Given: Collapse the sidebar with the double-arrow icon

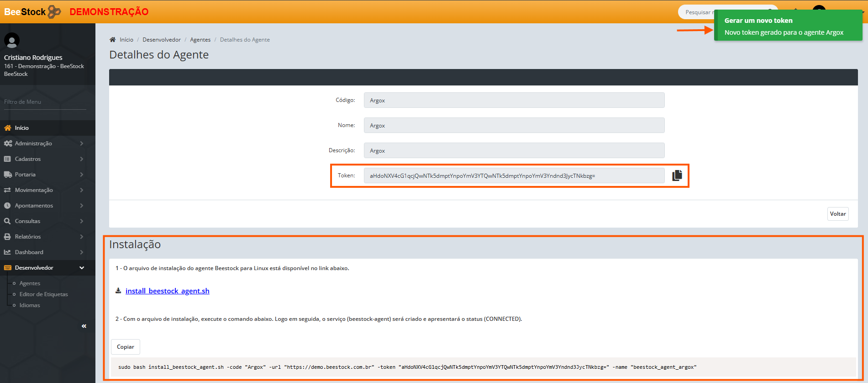Looking at the screenshot, I should [x=84, y=326].
